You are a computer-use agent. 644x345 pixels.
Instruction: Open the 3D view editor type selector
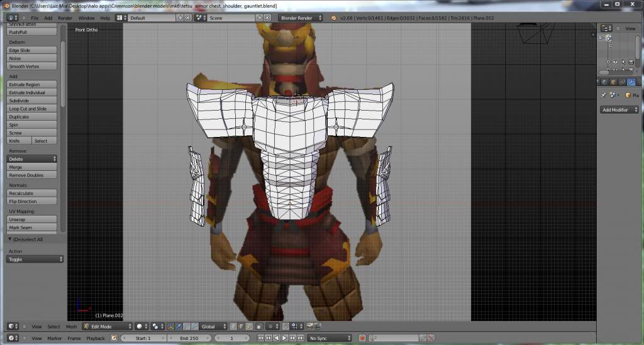[x=13, y=327]
